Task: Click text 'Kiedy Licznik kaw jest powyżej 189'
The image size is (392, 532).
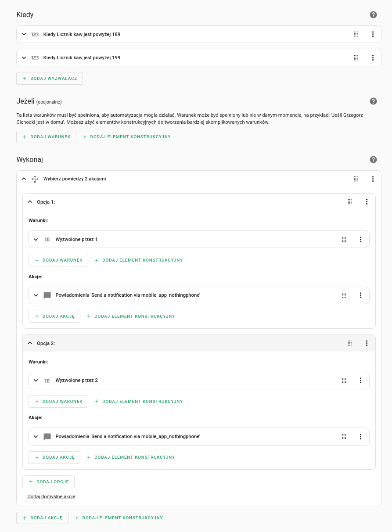Action: coord(82,34)
